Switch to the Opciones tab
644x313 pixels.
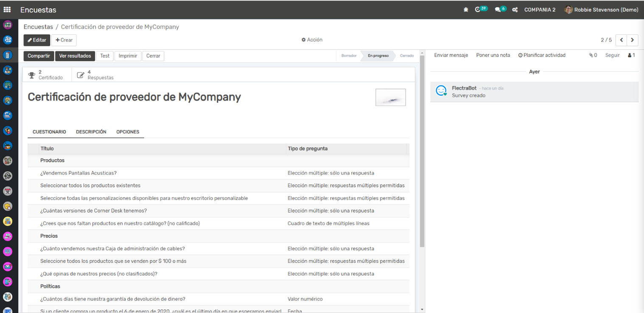pos(128,132)
